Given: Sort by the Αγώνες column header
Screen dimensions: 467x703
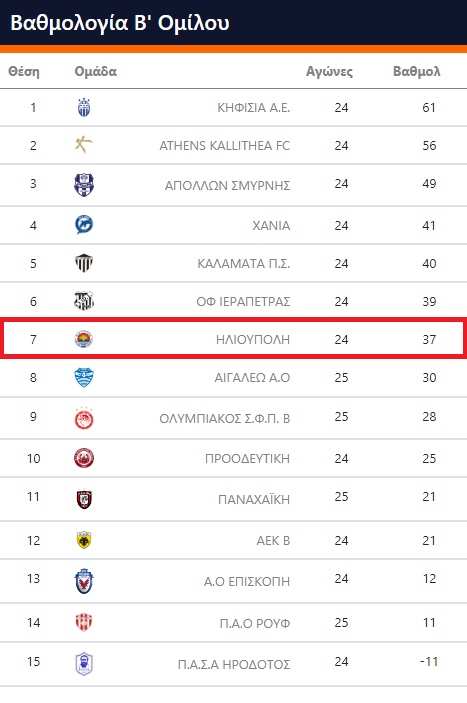Looking at the screenshot, I should pyautogui.click(x=329, y=72).
